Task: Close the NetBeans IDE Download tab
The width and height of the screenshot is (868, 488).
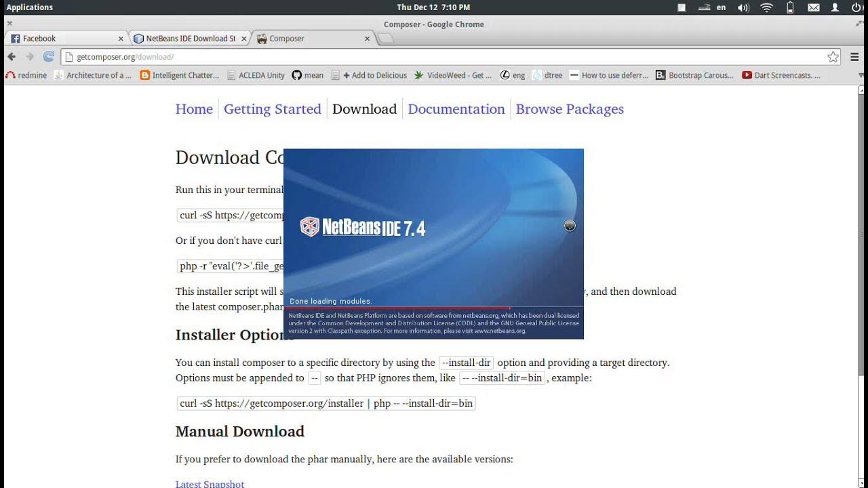Action: pos(244,39)
